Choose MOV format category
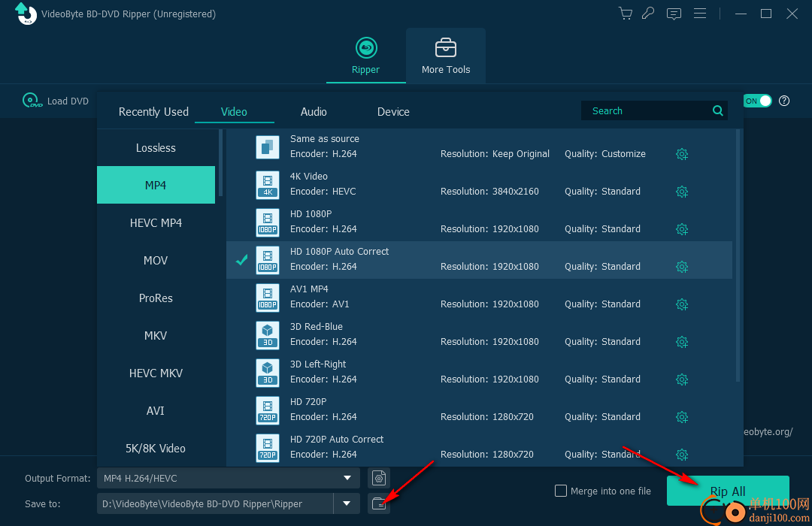This screenshot has height=526, width=812. click(x=156, y=260)
